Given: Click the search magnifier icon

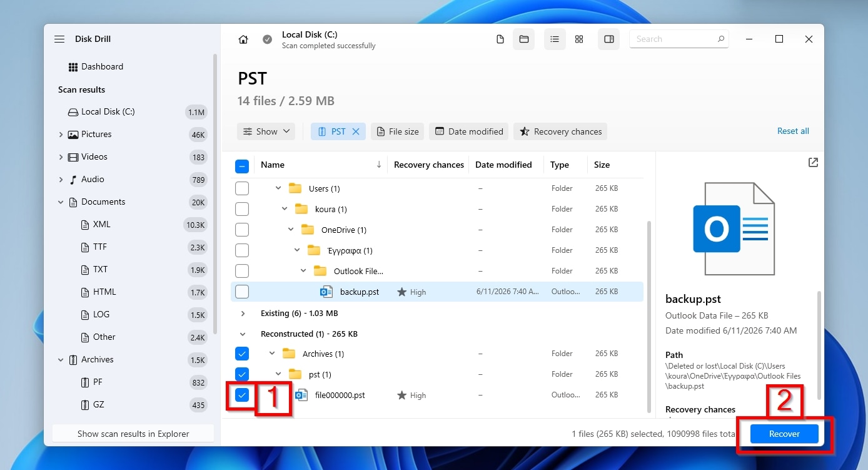Looking at the screenshot, I should [x=721, y=39].
